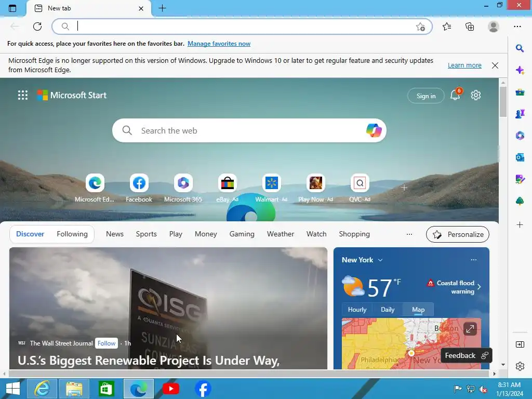Open Microsoft 365 icon in sidebar

pos(520,136)
